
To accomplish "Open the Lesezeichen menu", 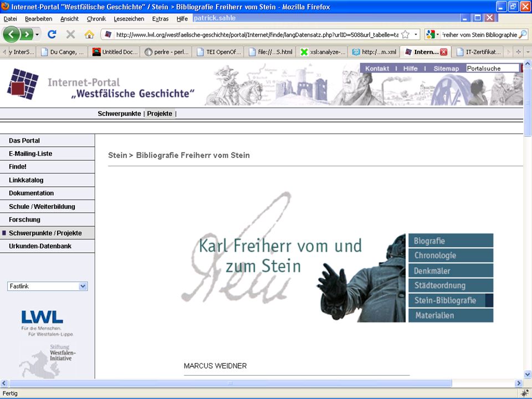I will click(x=129, y=19).
